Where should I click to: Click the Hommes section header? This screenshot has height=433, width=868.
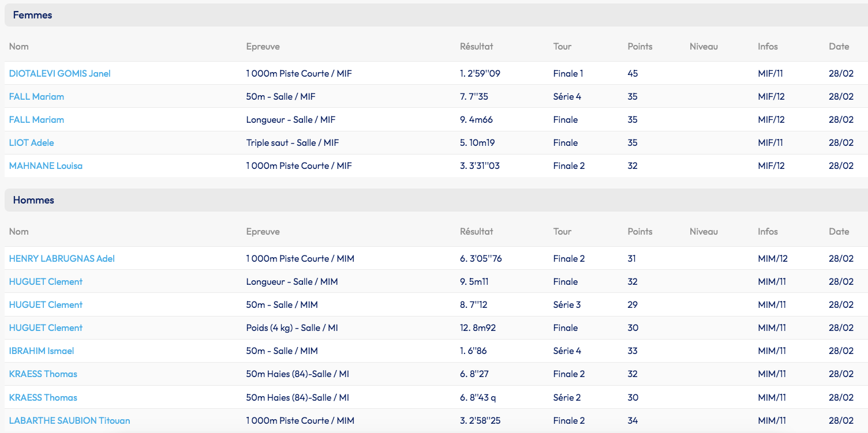click(33, 200)
